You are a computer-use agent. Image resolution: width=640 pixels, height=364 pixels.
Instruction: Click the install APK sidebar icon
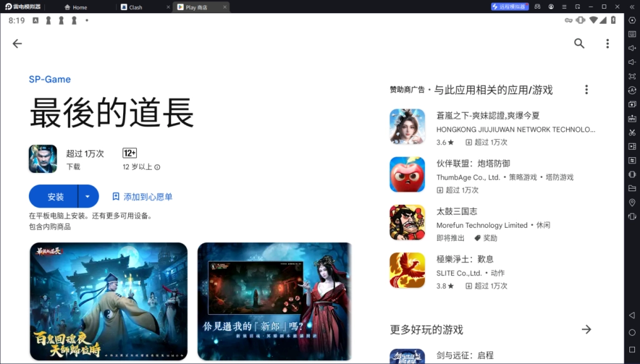(632, 119)
